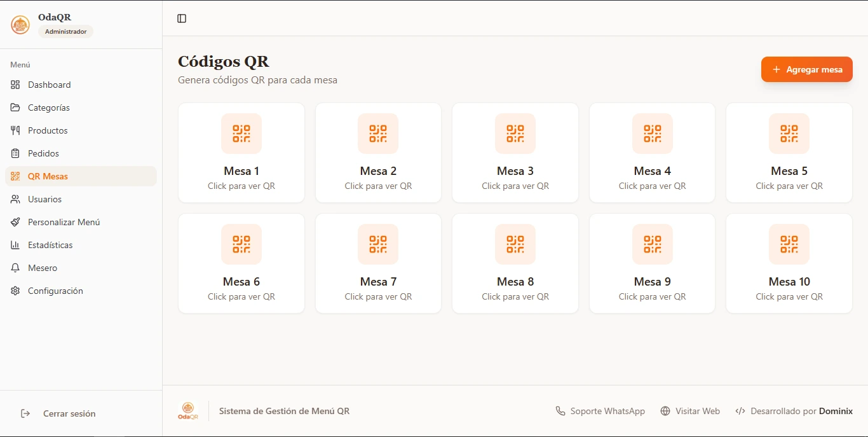Click "Sistema de Gestión de Menú QR" text

click(x=284, y=411)
